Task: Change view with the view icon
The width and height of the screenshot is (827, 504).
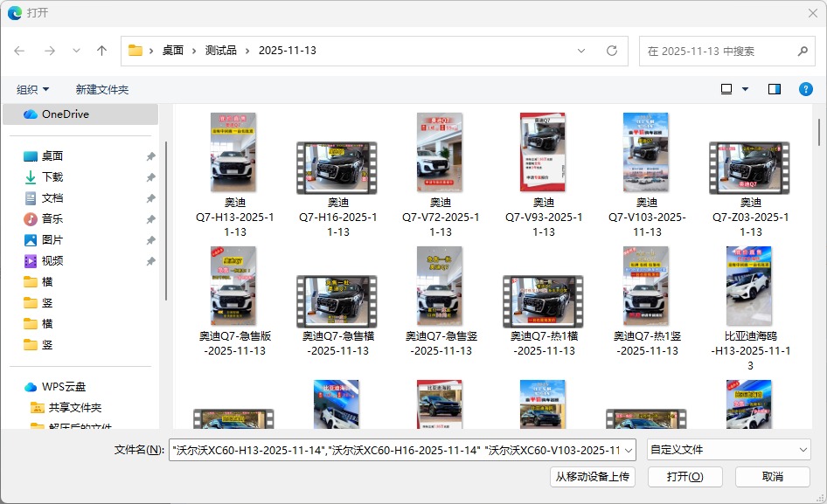Action: (x=726, y=89)
